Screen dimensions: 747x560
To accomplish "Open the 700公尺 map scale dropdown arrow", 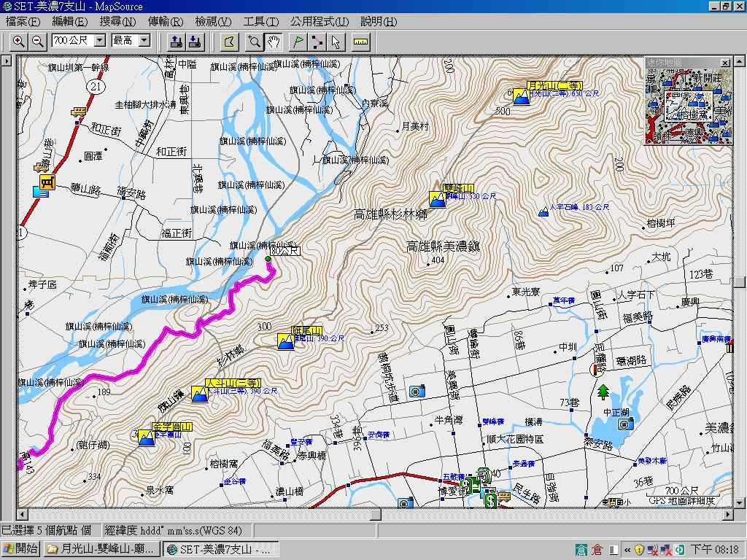I will (x=99, y=41).
